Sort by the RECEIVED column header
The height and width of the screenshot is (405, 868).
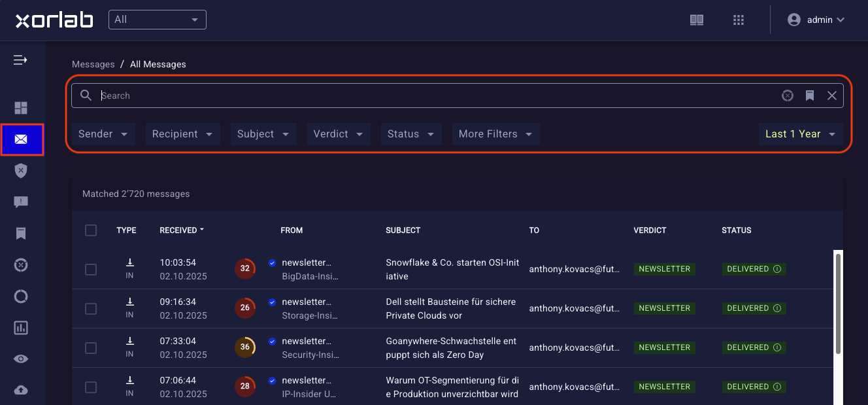182,230
